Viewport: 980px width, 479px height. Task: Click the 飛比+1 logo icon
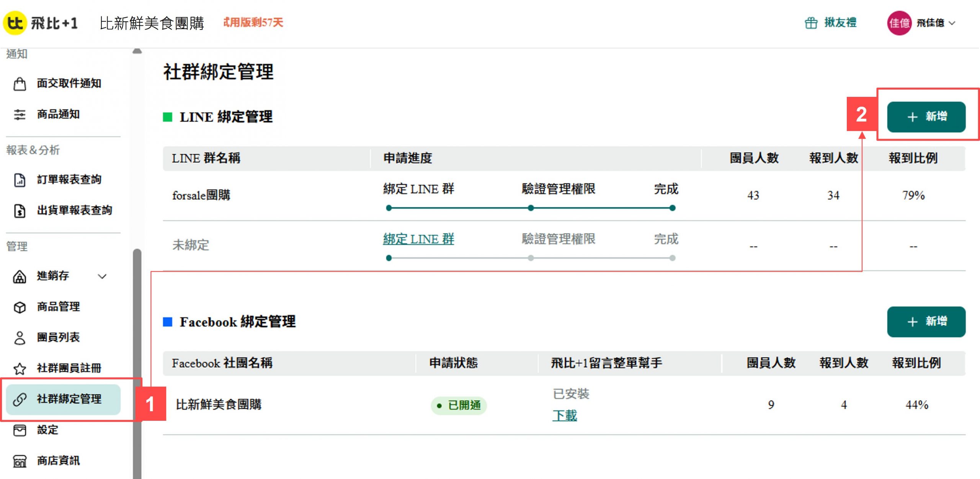coord(15,23)
